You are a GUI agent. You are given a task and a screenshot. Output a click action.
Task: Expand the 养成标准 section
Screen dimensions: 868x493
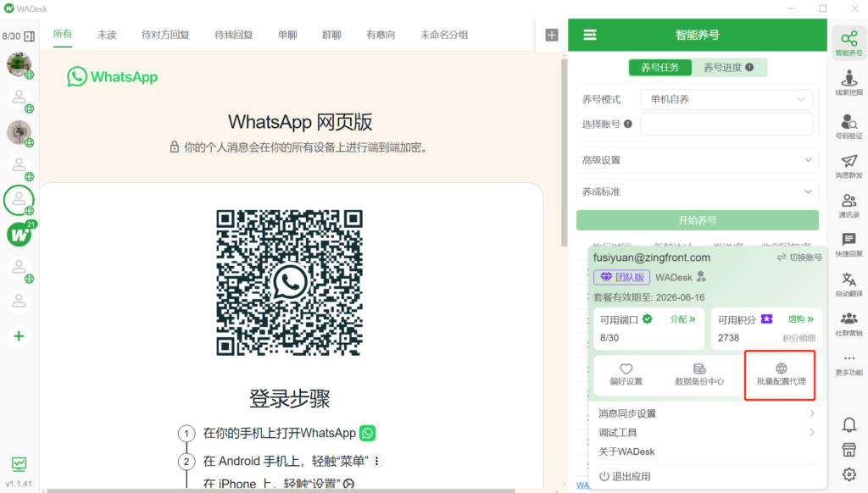[x=697, y=192]
